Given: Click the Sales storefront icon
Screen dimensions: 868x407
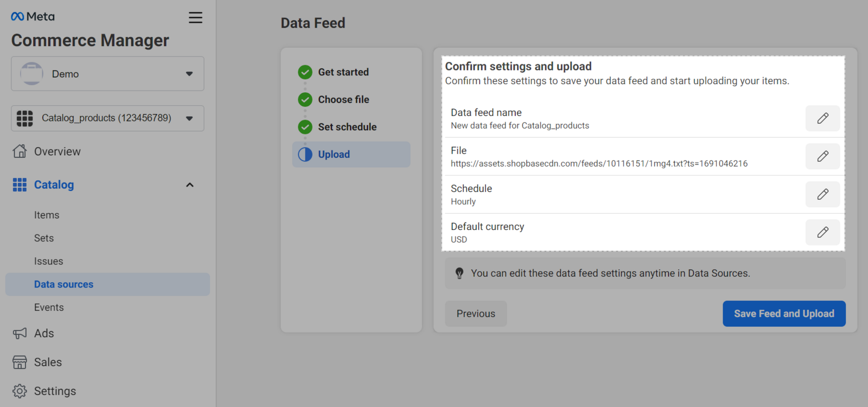Looking at the screenshot, I should (x=20, y=362).
